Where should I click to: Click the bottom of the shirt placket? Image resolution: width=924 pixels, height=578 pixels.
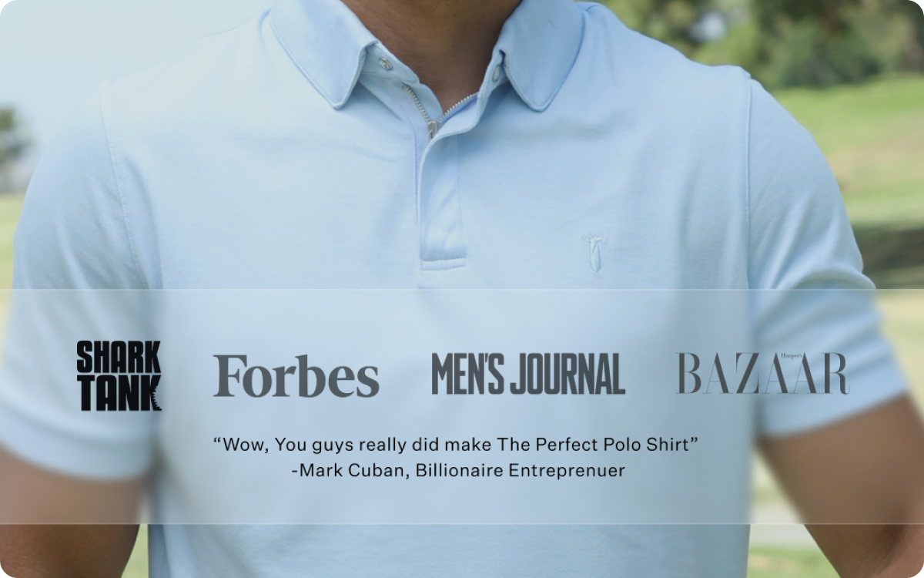pos(443,263)
